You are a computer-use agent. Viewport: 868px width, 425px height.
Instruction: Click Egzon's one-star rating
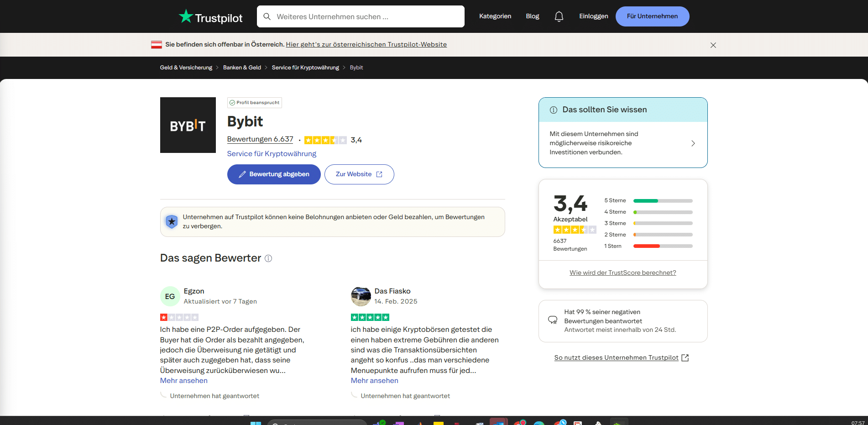pos(179,317)
